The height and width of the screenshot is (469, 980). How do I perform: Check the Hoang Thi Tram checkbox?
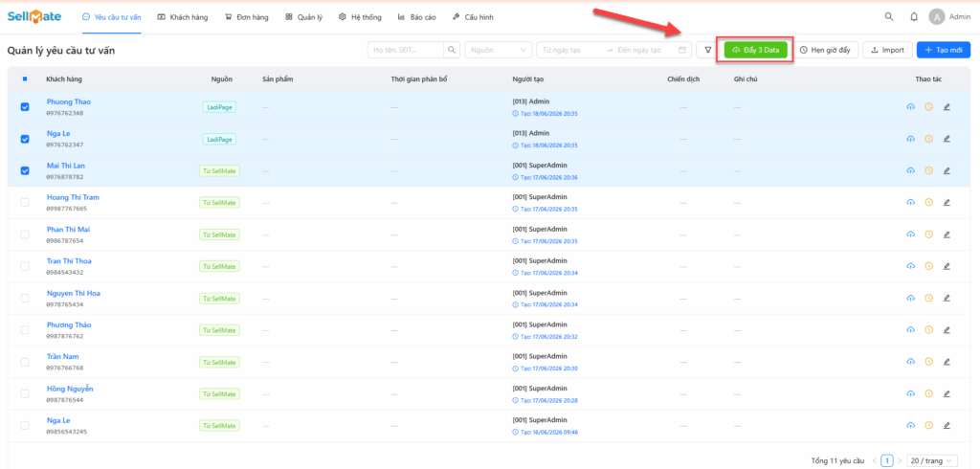(x=25, y=202)
